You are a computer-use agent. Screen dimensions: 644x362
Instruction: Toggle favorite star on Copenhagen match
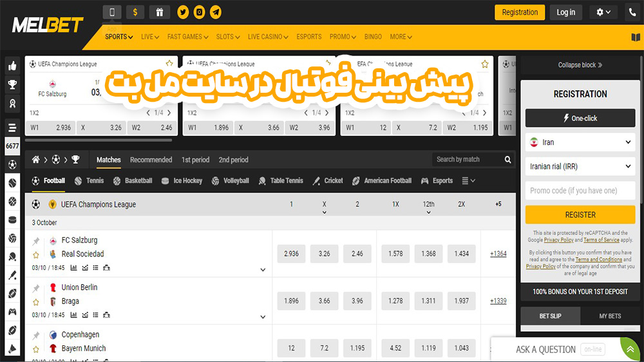(36, 348)
